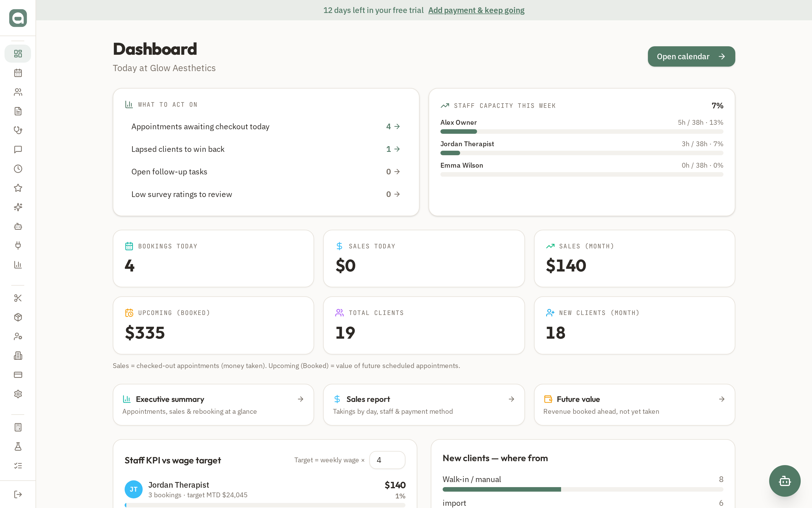
Task: Open the star reviews sidebar icon
Action: click(18, 188)
